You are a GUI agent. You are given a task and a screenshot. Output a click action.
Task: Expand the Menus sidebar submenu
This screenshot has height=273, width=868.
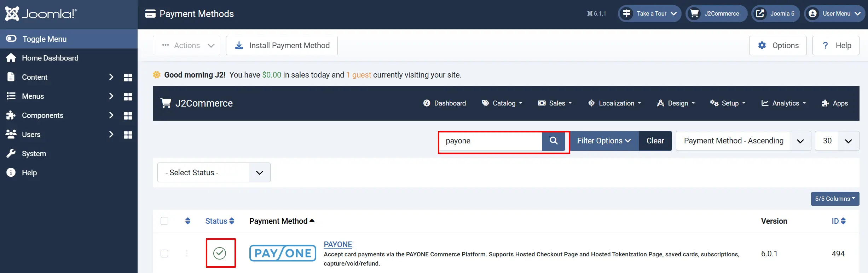(x=111, y=96)
